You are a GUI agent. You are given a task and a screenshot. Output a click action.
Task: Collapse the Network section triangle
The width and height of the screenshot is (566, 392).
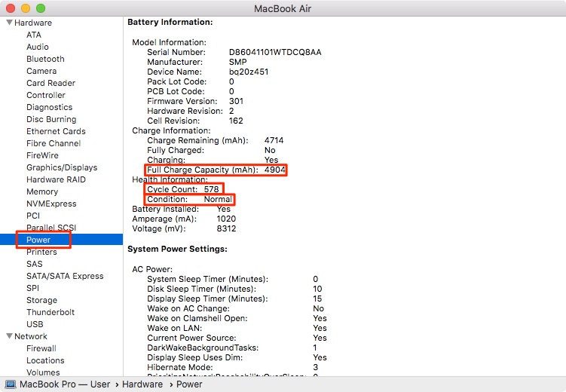click(9, 336)
